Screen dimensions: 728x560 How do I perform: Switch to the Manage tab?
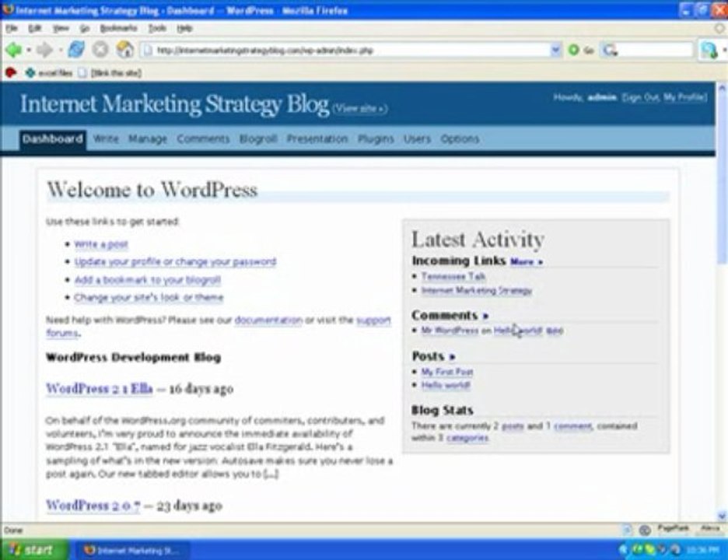pos(148,139)
